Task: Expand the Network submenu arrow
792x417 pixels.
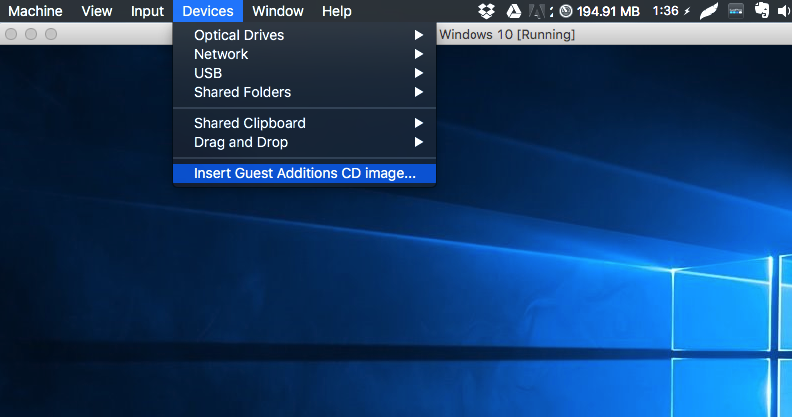Action: coord(419,54)
